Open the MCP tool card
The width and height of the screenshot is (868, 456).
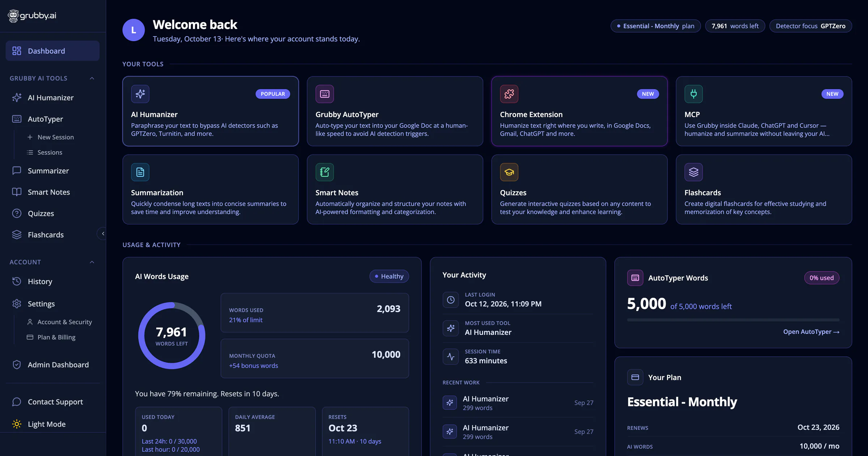[764, 111]
